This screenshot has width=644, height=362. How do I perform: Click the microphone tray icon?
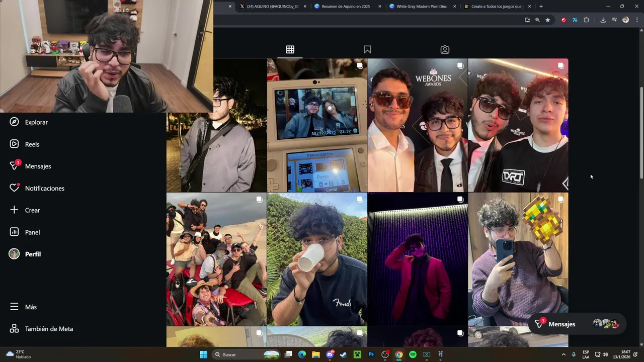pos(574,354)
